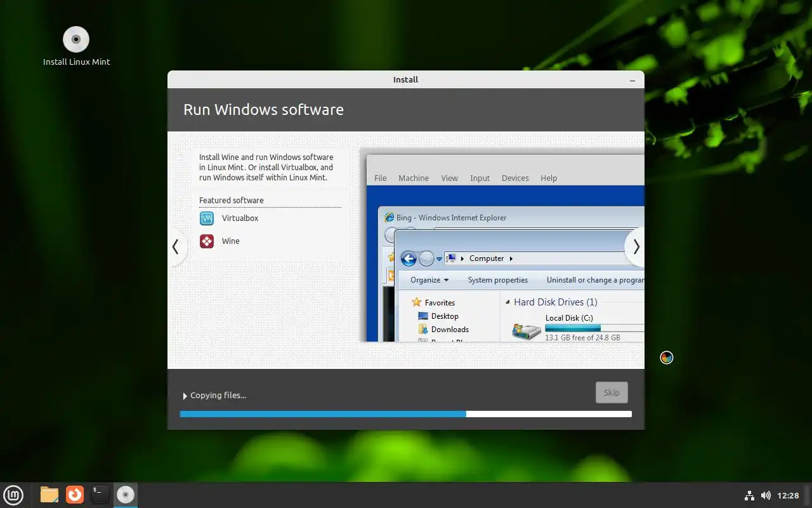Click the 12:28 clock in the panel
Viewport: 812px width, 508px height.
click(x=788, y=495)
